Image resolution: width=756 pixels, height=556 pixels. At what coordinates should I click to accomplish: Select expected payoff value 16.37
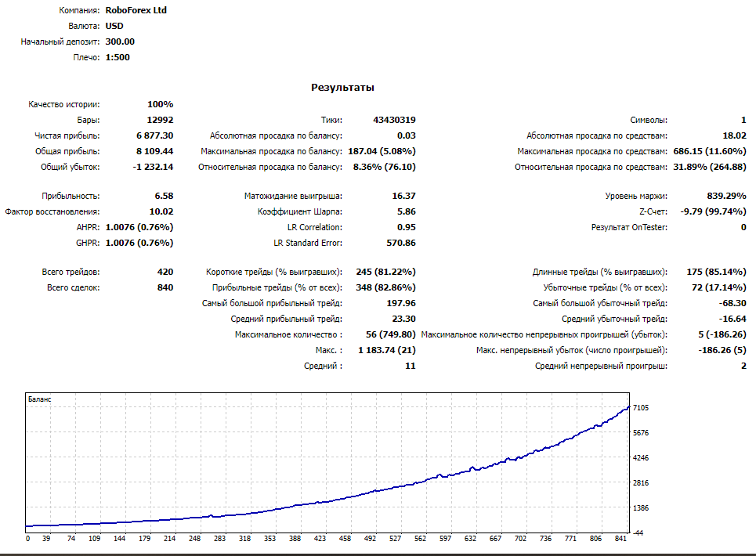click(403, 196)
